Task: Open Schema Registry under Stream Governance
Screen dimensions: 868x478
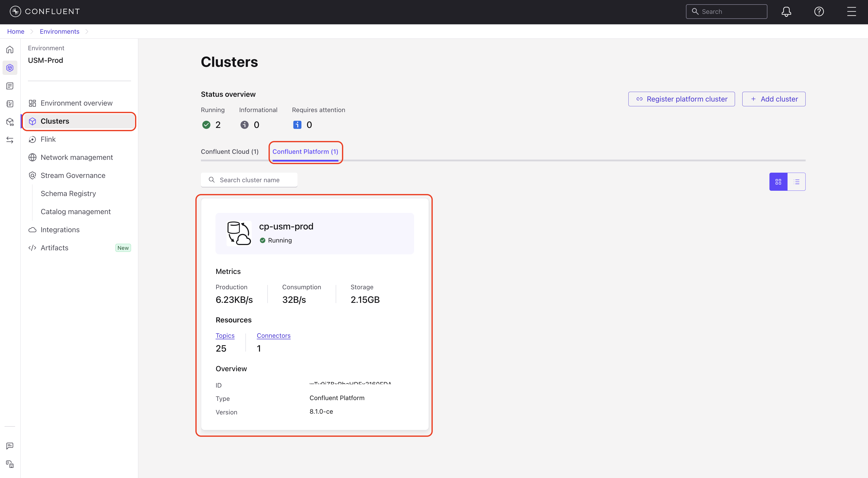Action: pos(68,193)
